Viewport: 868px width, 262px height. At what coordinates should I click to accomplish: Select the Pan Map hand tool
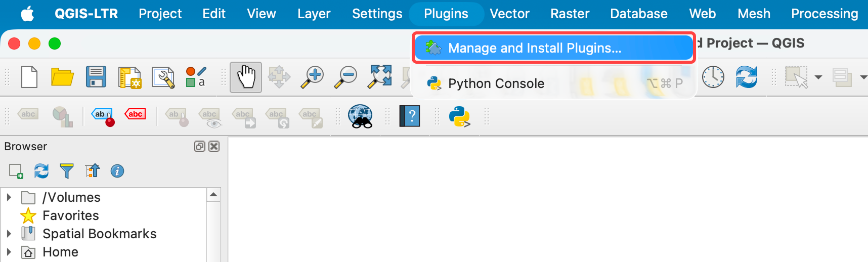pos(246,77)
